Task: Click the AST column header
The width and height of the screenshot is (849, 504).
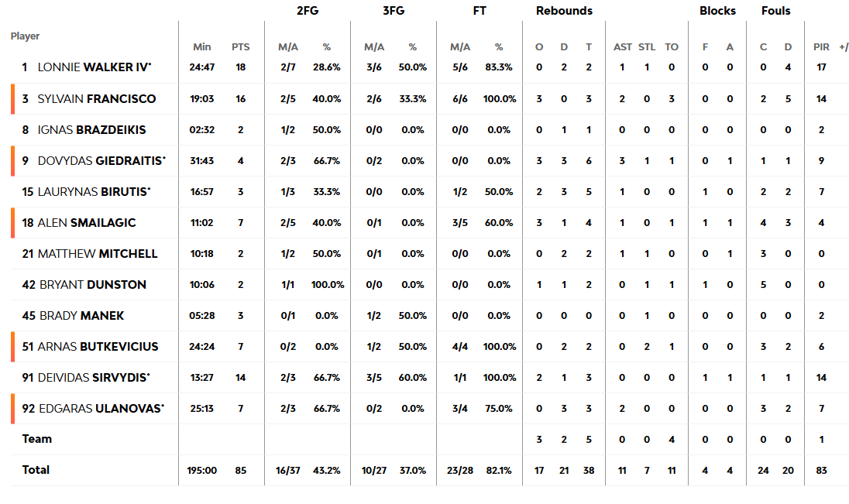Action: 623,47
